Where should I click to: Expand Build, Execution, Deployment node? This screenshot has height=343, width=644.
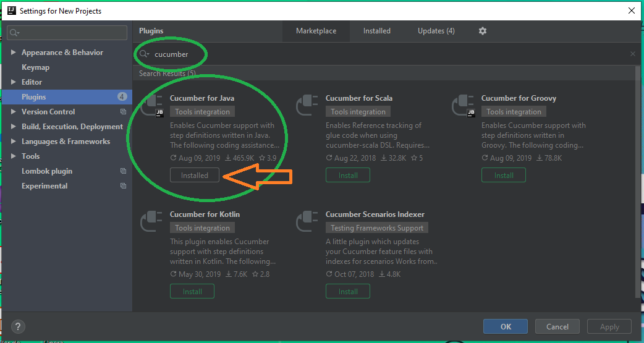[x=14, y=127]
